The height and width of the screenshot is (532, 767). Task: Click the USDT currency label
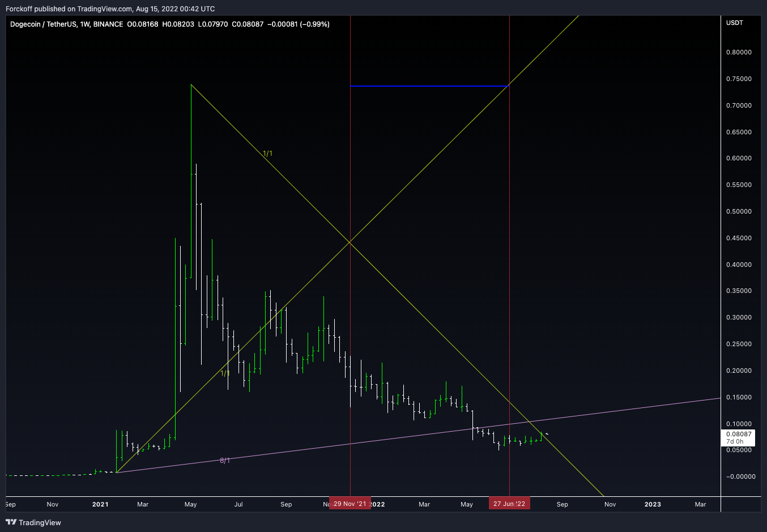pos(735,23)
